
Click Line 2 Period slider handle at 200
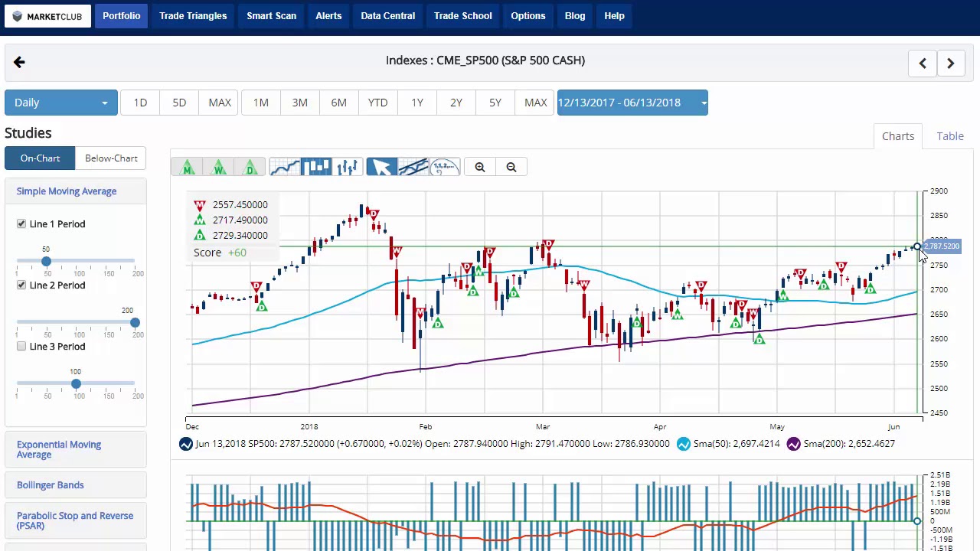(135, 322)
